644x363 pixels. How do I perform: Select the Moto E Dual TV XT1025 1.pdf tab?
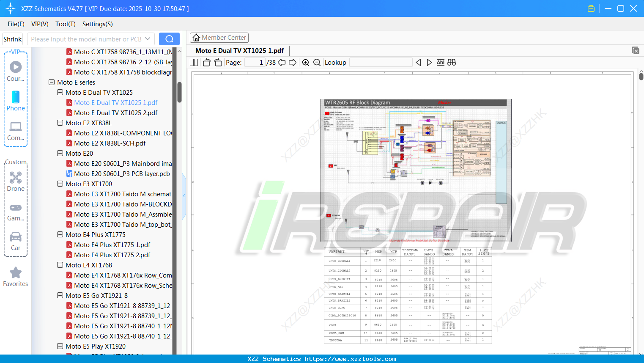[x=240, y=51]
